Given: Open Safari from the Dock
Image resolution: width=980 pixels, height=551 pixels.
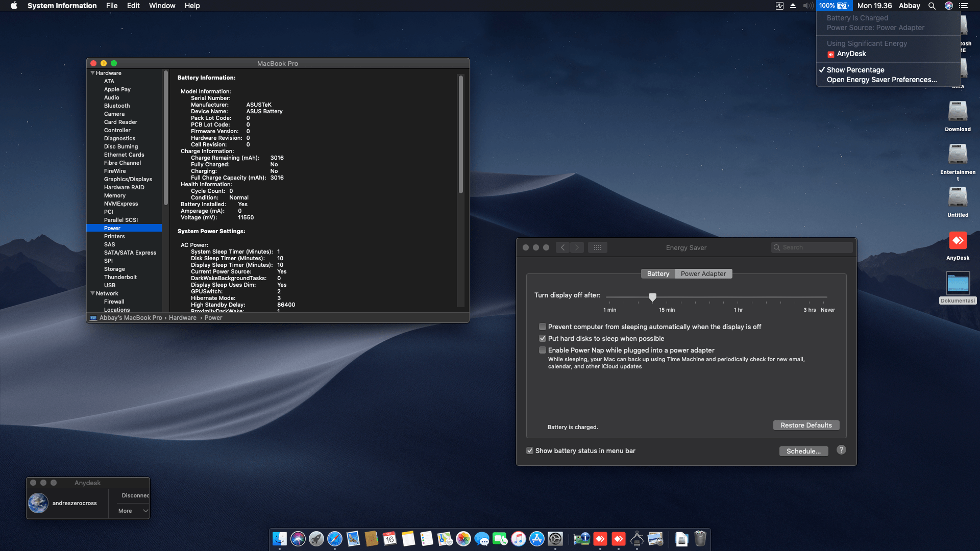Looking at the screenshot, I should pyautogui.click(x=335, y=539).
